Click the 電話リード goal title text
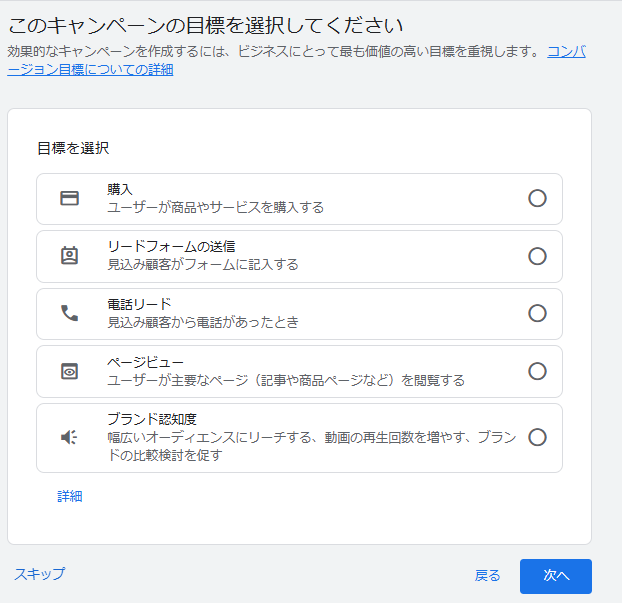 139,304
